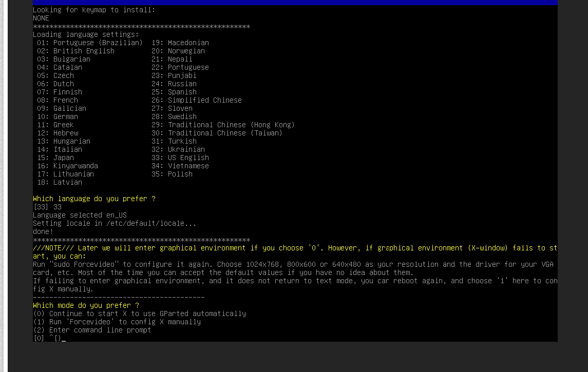The height and width of the screenshot is (372, 588).
Task: Click "28: Swedish" entry
Action: point(174,117)
